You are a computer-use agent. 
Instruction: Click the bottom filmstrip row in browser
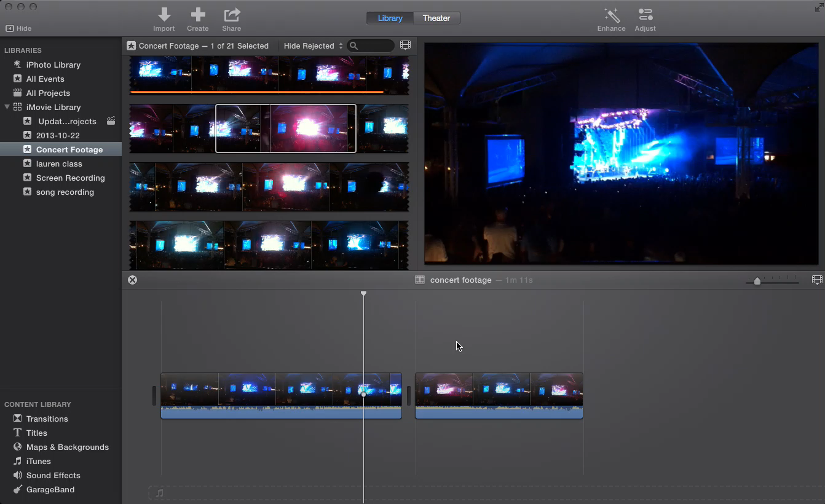click(269, 245)
